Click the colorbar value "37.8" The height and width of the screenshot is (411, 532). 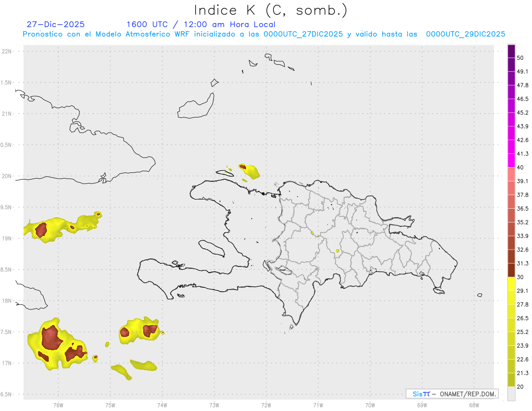coord(523,195)
